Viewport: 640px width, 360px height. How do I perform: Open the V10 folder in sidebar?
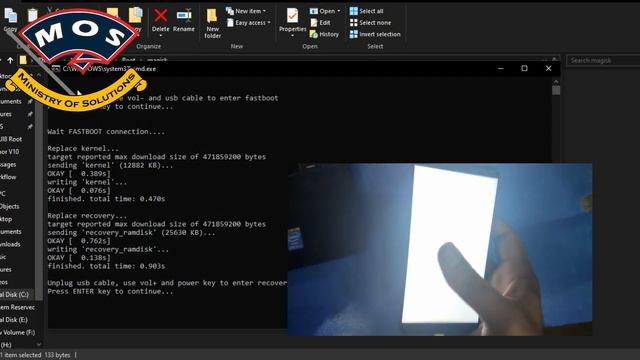(x=10, y=151)
